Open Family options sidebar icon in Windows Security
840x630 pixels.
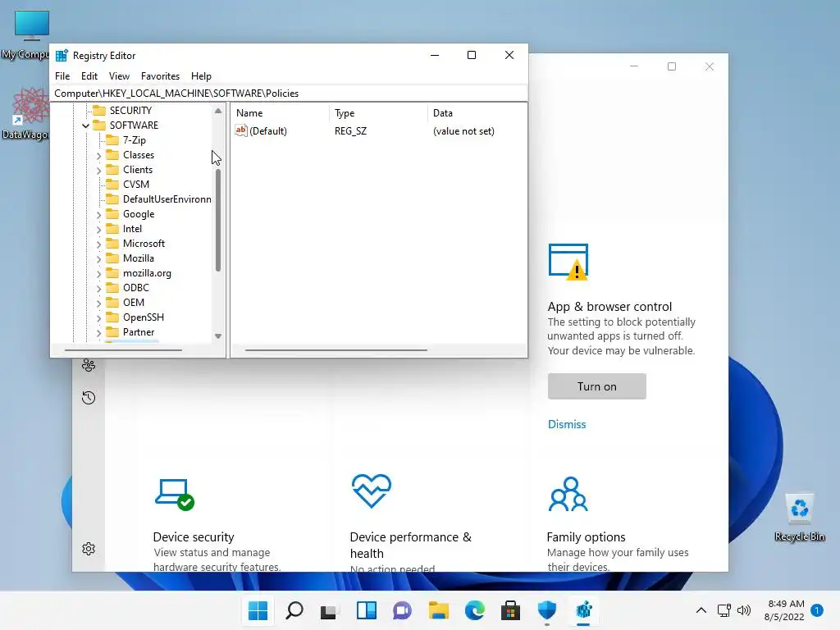pyautogui.click(x=89, y=365)
